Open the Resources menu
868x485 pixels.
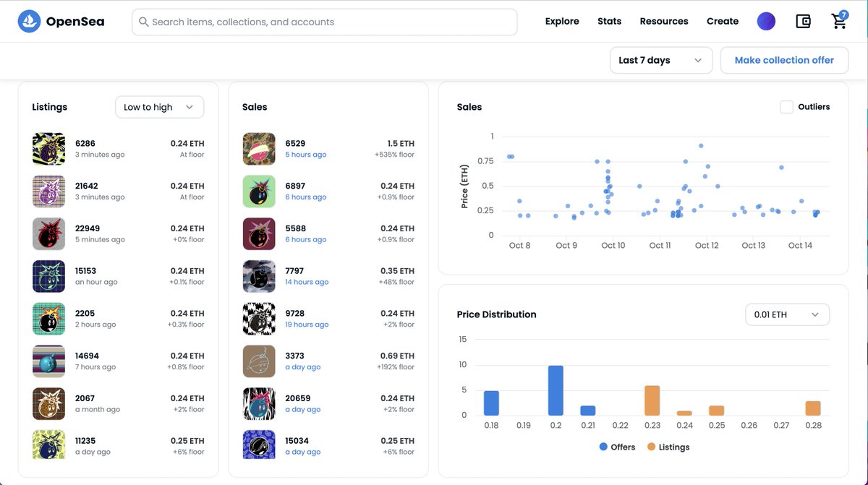pyautogui.click(x=664, y=21)
